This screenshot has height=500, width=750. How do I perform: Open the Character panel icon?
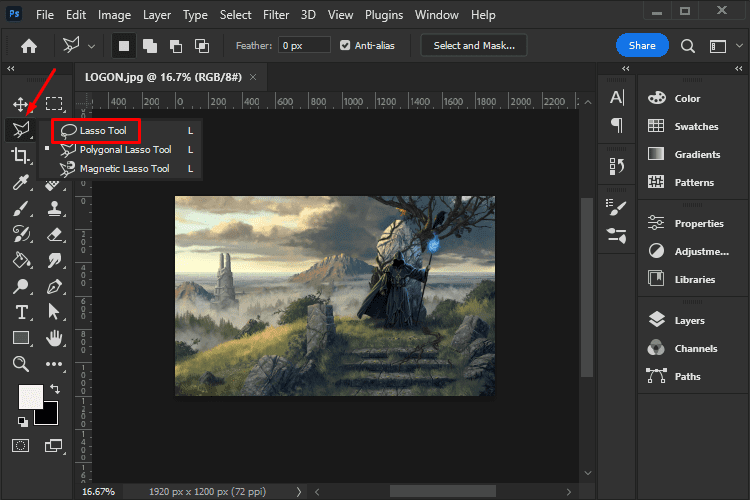coord(617,98)
